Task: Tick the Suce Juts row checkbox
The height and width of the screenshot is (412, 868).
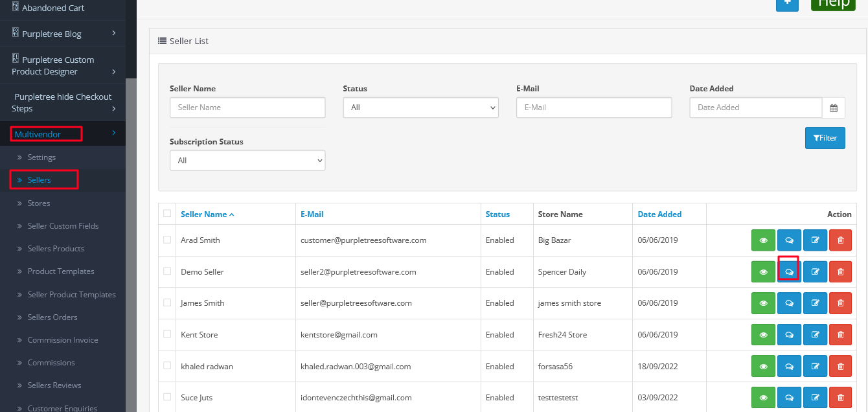Action: (x=168, y=396)
